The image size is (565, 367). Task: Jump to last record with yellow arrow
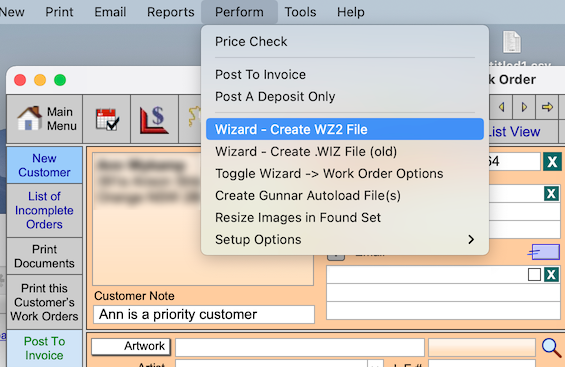547,107
